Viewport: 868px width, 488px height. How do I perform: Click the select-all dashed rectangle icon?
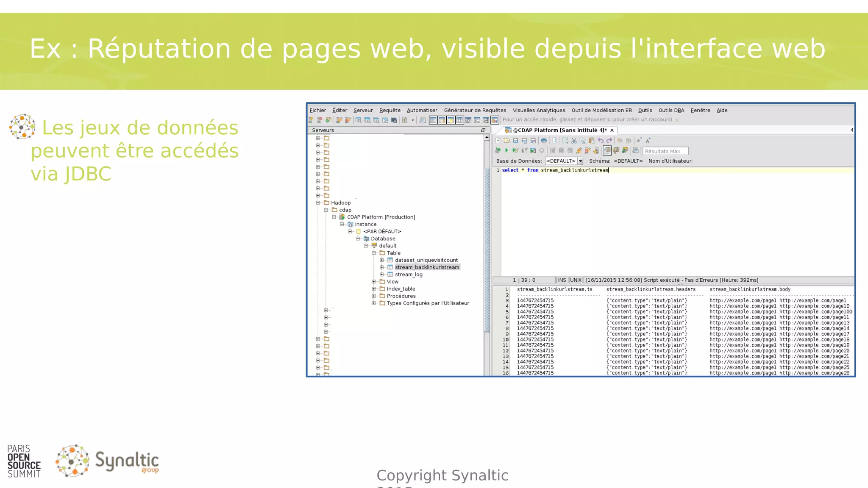(565, 141)
